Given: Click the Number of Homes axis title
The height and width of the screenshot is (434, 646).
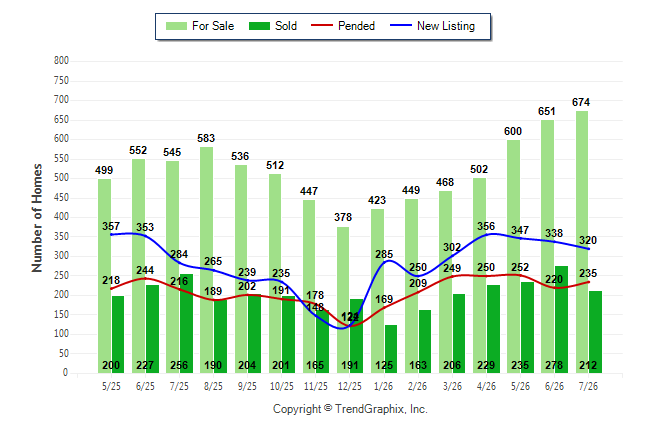Looking at the screenshot, I should [x=37, y=218].
